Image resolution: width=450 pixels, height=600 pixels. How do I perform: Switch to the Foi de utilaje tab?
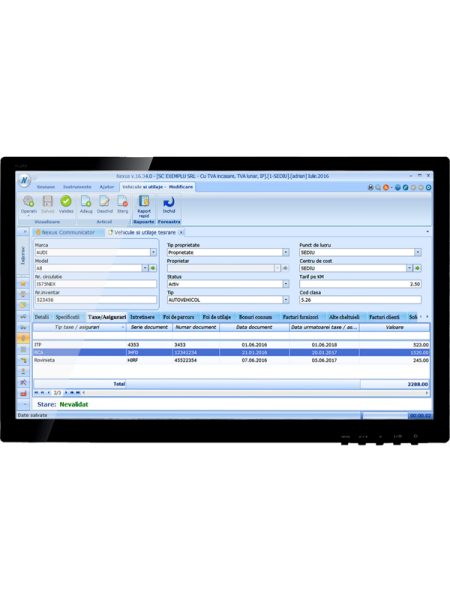click(x=217, y=317)
